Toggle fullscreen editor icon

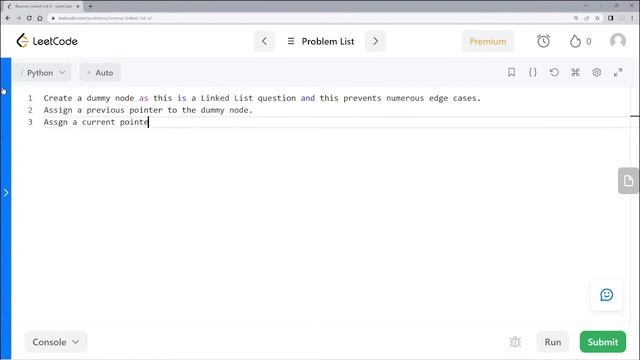618,72
